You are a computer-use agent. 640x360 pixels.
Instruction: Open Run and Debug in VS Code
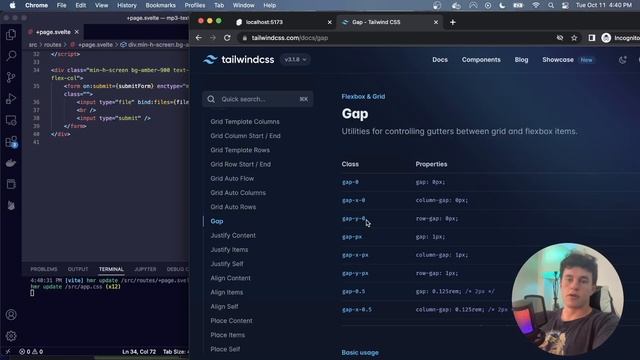click(11, 98)
